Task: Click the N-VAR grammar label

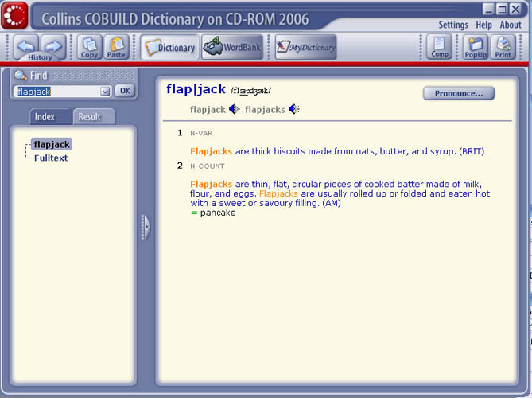Action: [x=201, y=133]
